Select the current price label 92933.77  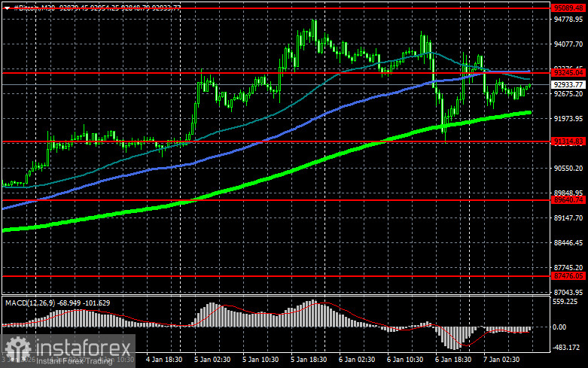568,85
